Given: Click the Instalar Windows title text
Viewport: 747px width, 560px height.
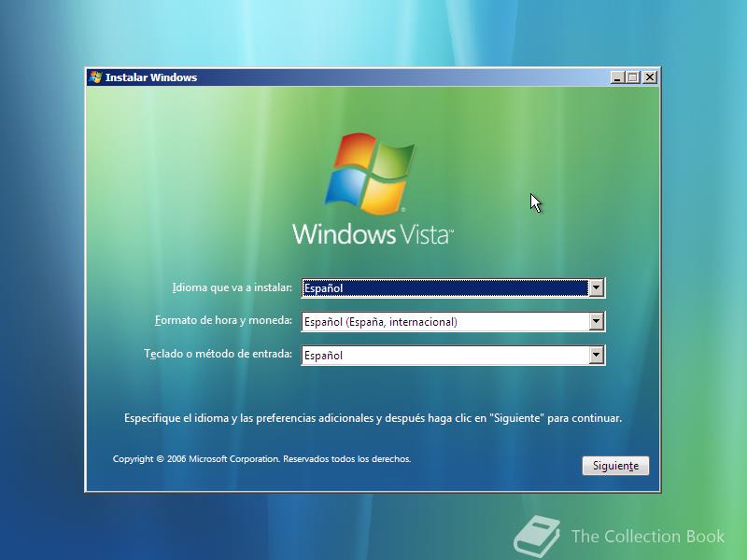Looking at the screenshot, I should click(x=151, y=77).
